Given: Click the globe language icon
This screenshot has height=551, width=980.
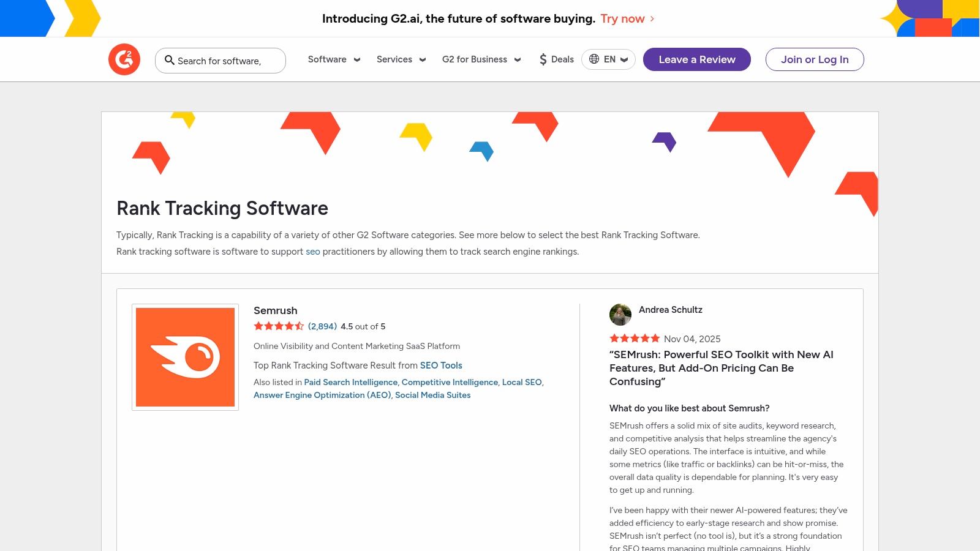Looking at the screenshot, I should pyautogui.click(x=594, y=59).
